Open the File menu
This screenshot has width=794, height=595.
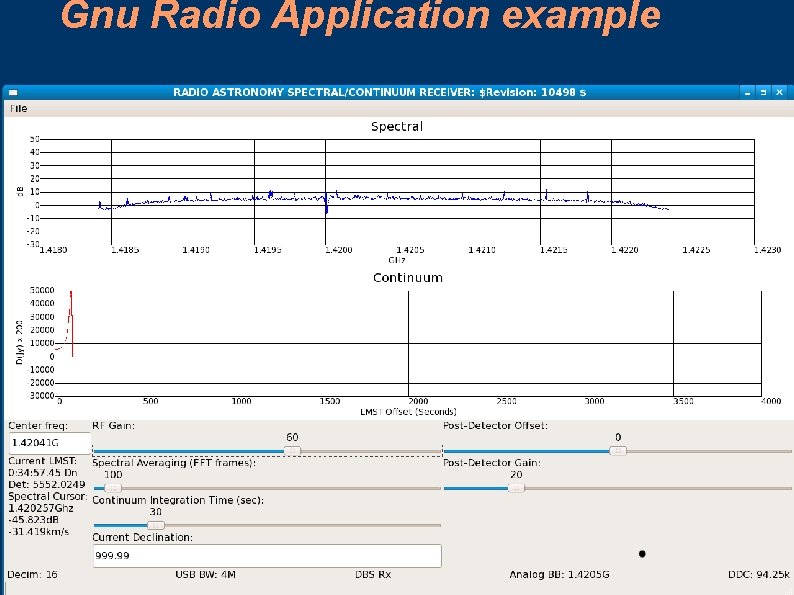pos(19,108)
